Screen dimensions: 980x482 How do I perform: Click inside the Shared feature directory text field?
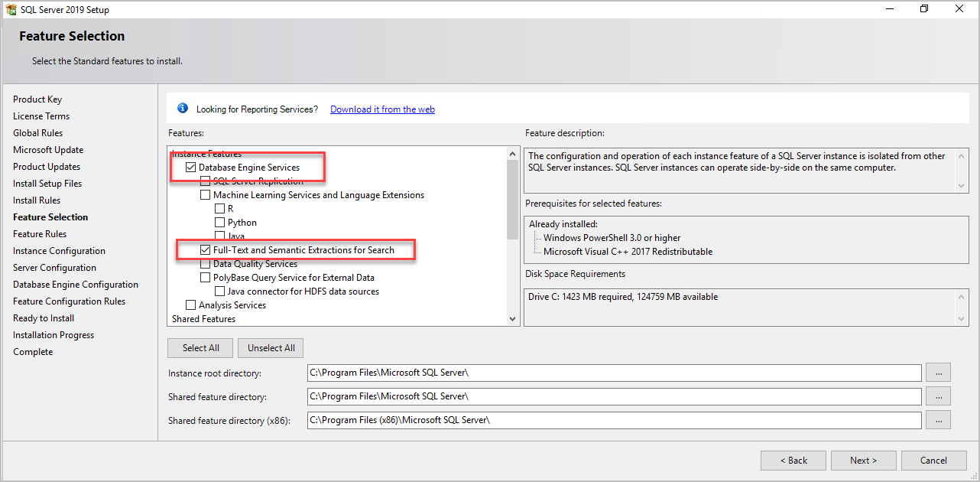point(535,396)
